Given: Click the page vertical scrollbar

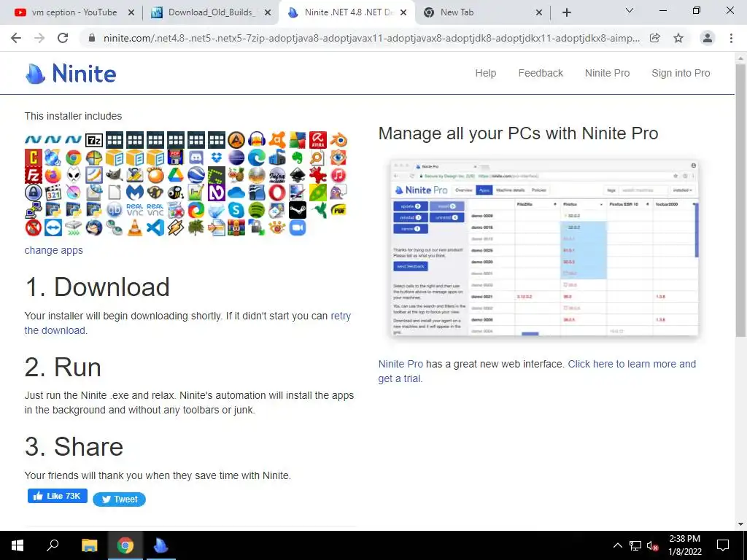Looking at the screenshot, I should [x=740, y=200].
